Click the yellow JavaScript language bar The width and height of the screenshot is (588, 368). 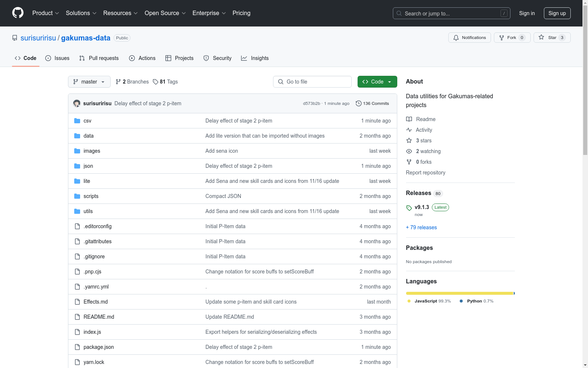click(x=459, y=293)
